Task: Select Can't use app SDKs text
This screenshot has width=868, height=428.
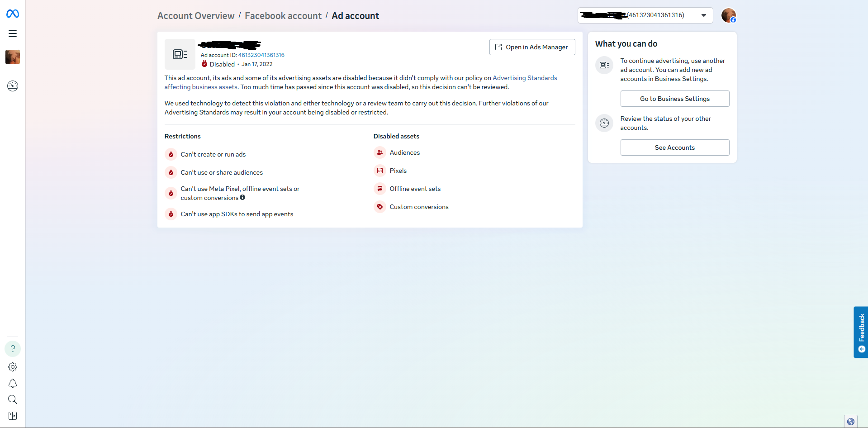Action: [237, 214]
